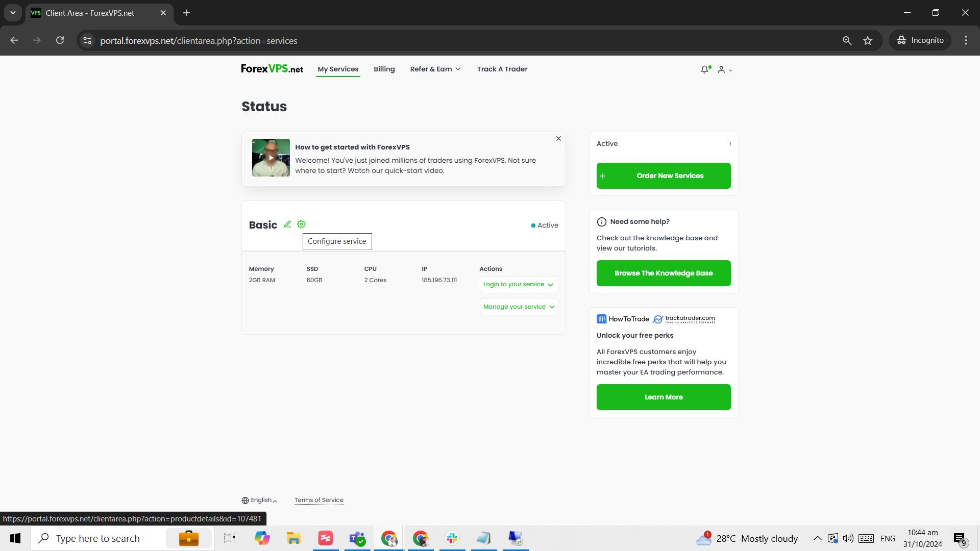Reload the page
Viewport: 980px width, 551px height.
pos(60,40)
